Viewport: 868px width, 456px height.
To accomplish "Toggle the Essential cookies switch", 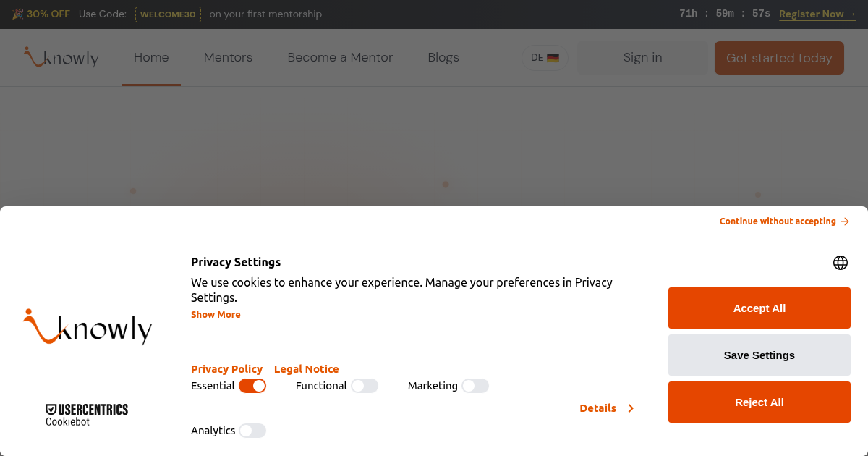I will tap(252, 386).
